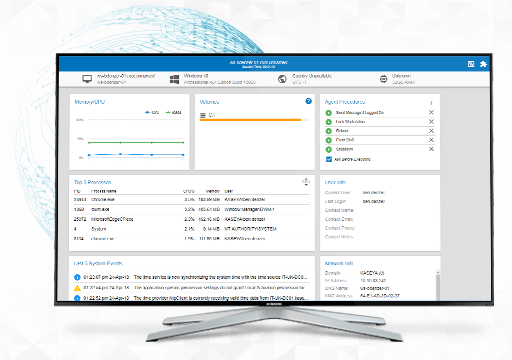Run the Send Message if Logged On procedure

(x=328, y=113)
